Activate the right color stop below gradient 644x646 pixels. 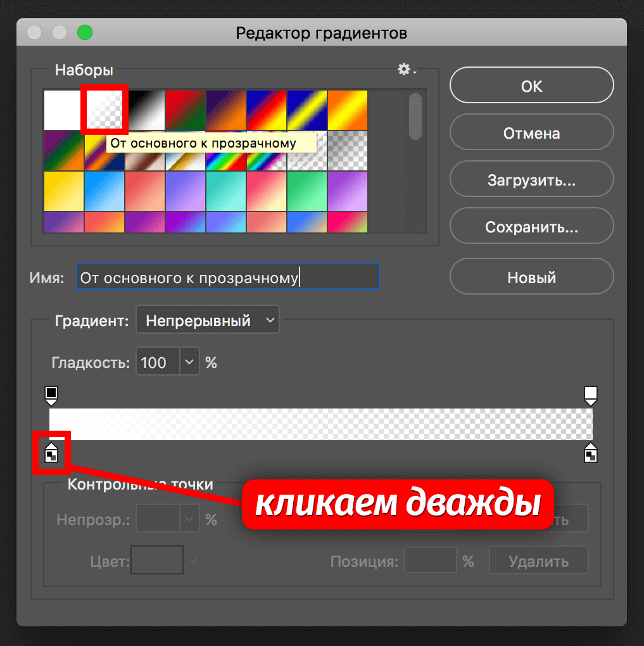coord(591,453)
